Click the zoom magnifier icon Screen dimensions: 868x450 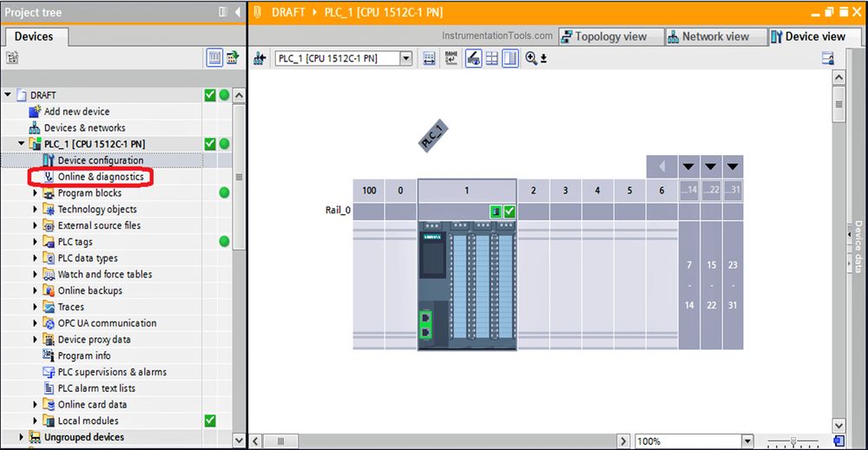pos(531,58)
